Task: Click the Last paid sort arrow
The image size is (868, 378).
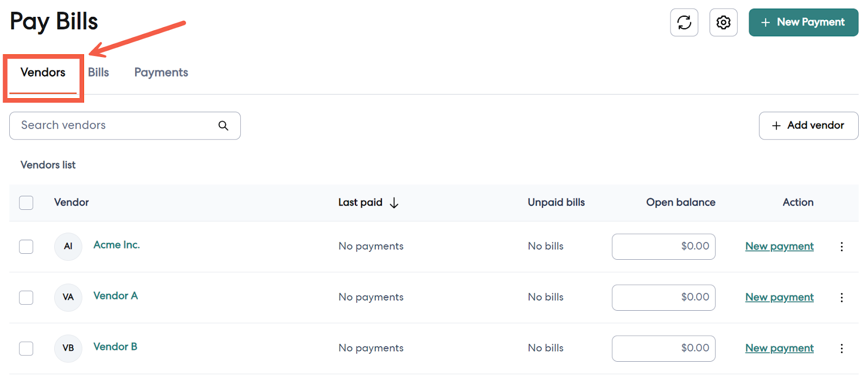Action: pos(394,203)
